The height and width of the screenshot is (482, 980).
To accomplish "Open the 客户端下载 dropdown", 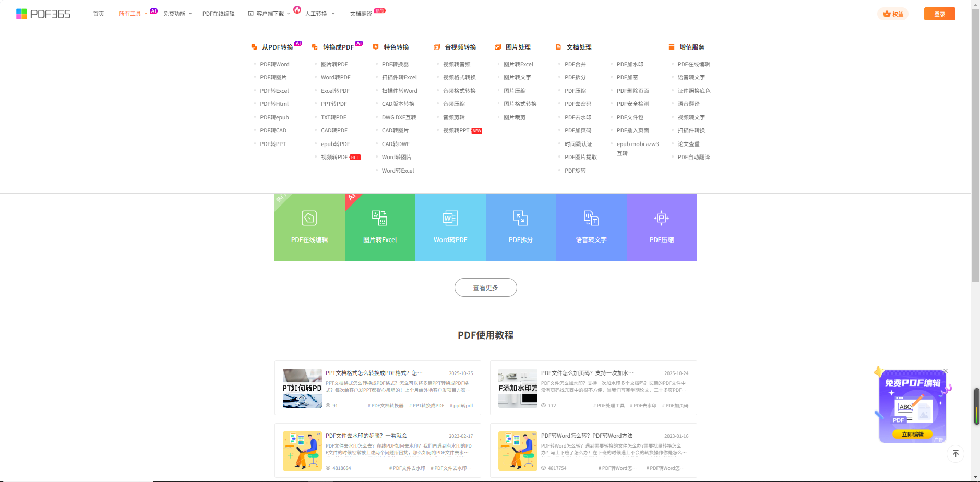I will (x=269, y=14).
